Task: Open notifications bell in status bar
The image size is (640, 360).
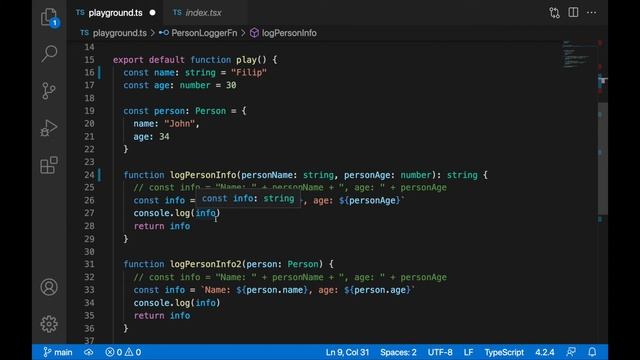Action: click(592, 352)
